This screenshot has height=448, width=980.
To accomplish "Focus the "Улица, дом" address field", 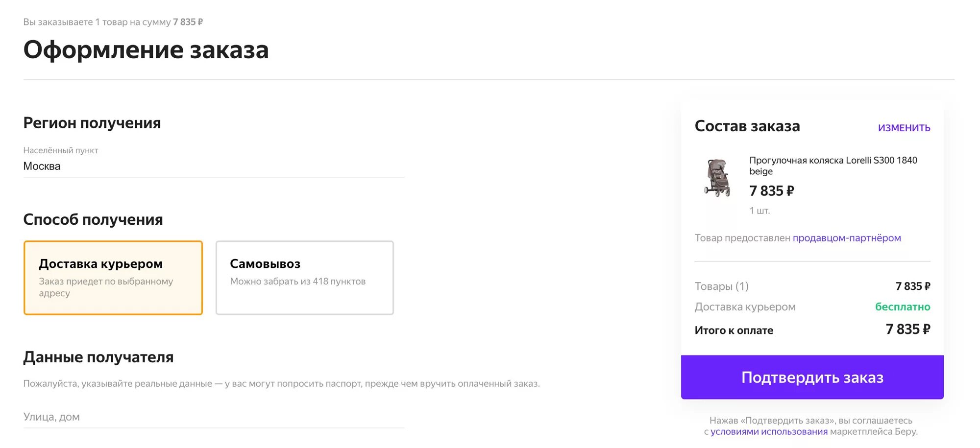I will (x=214, y=417).
